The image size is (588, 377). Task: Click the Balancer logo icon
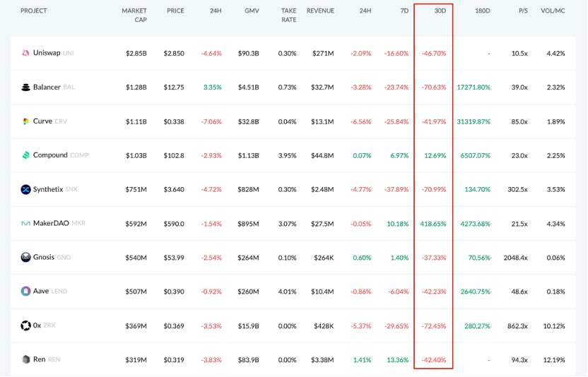point(25,88)
